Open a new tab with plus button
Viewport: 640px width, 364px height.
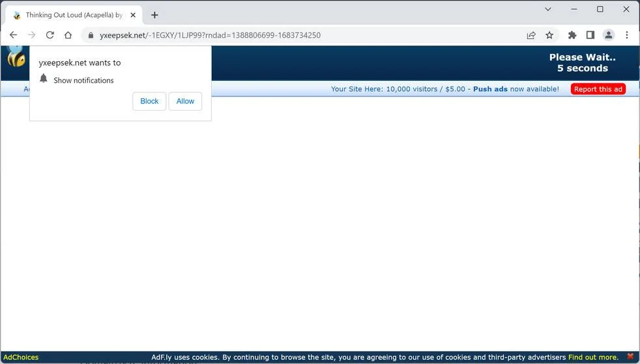(154, 15)
